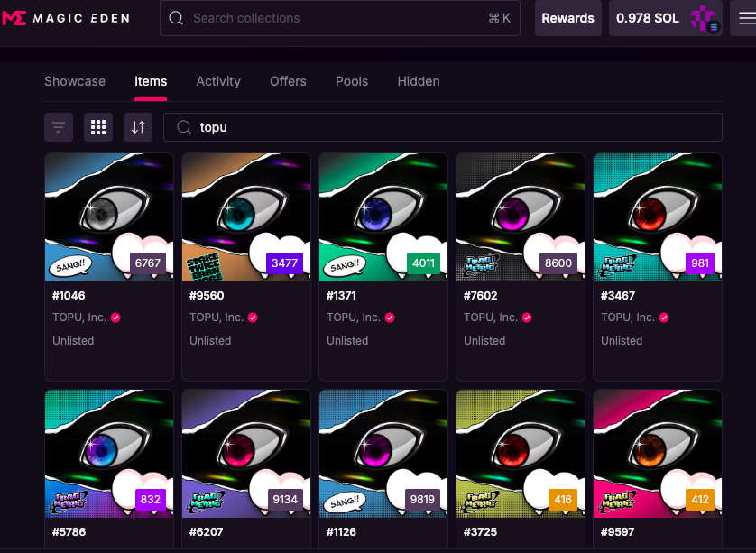
Task: Switch to the Showcase tab
Action: [75, 81]
